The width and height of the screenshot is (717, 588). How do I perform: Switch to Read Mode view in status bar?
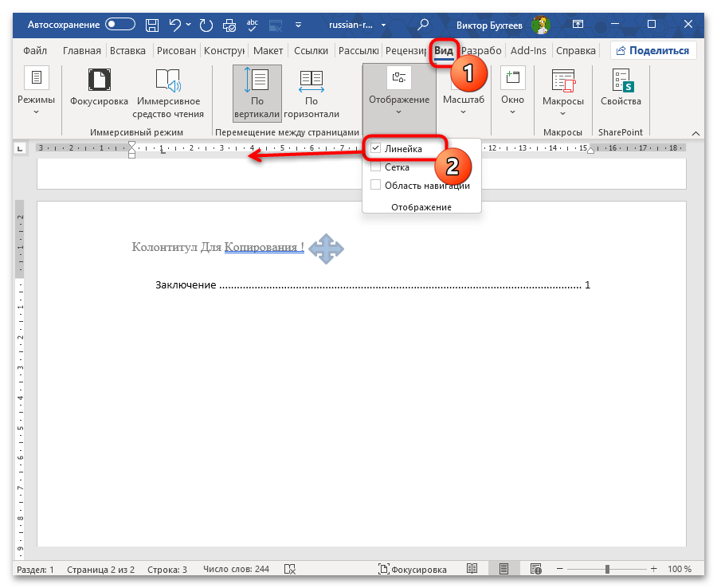click(472, 569)
